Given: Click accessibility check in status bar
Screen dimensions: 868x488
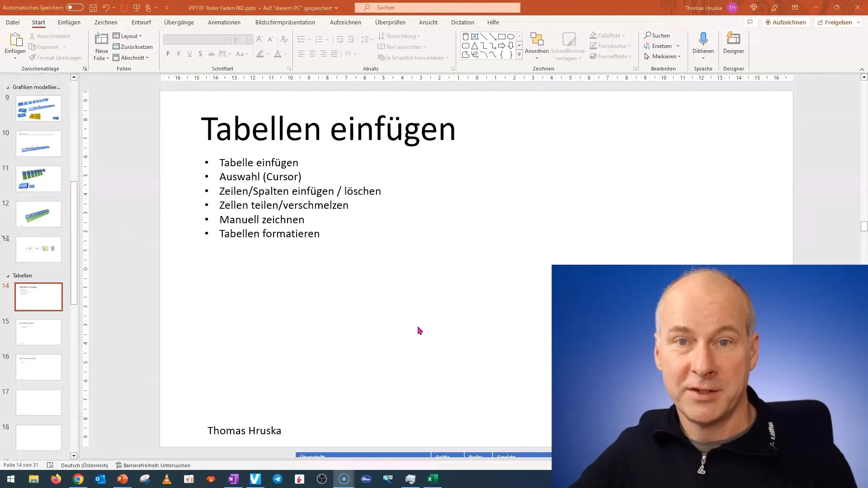Looking at the screenshot, I should point(153,465).
